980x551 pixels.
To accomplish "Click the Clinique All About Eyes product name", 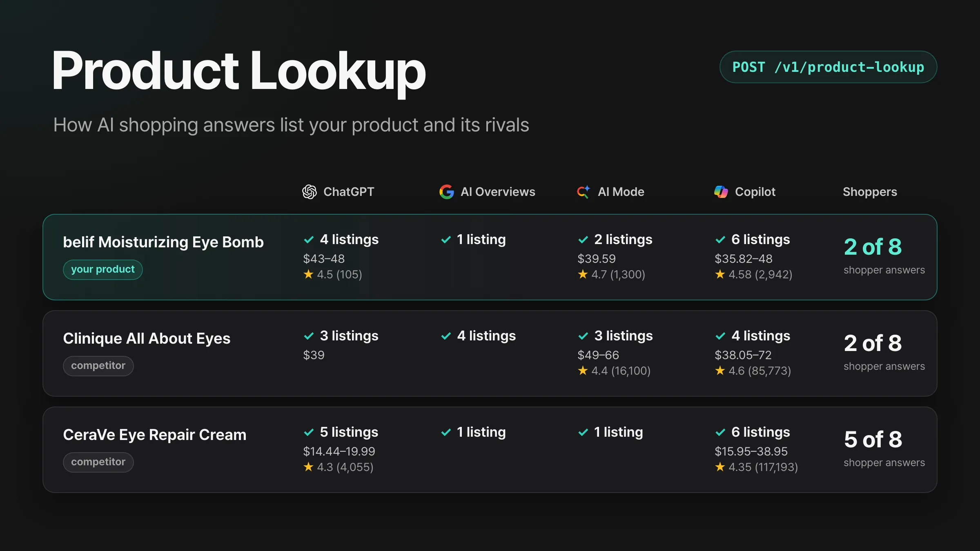I will pos(147,338).
